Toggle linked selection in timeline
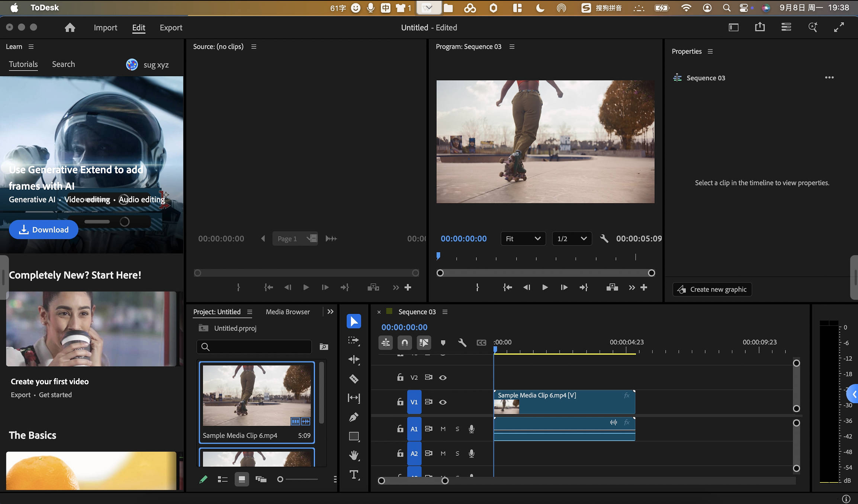 tap(424, 343)
